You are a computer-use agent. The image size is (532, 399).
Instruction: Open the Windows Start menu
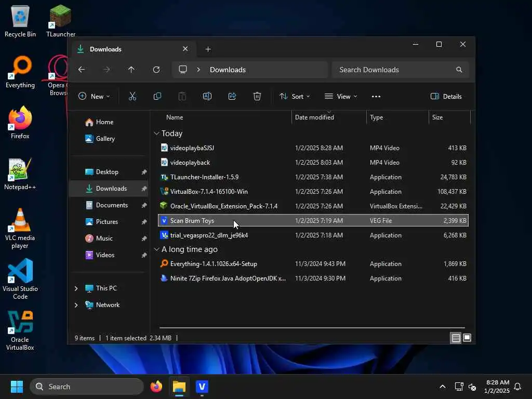pyautogui.click(x=17, y=387)
